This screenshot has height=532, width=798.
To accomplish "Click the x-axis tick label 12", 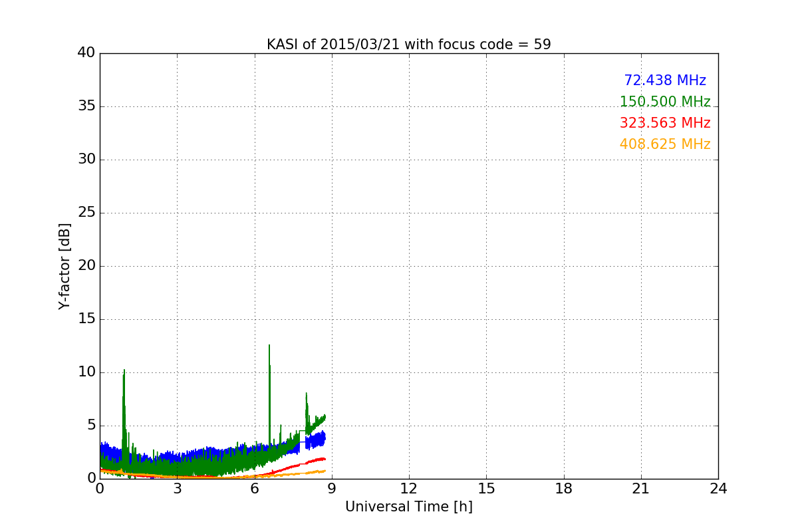I will click(x=409, y=488).
